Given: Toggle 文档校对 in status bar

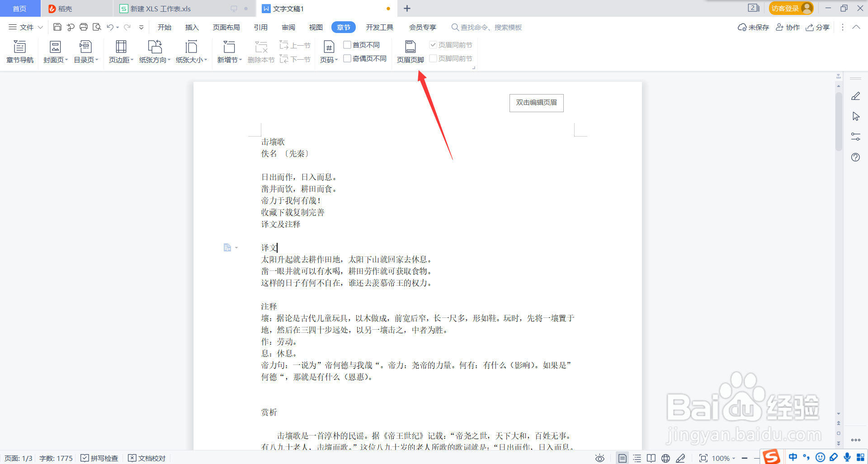Looking at the screenshot, I should point(147,458).
